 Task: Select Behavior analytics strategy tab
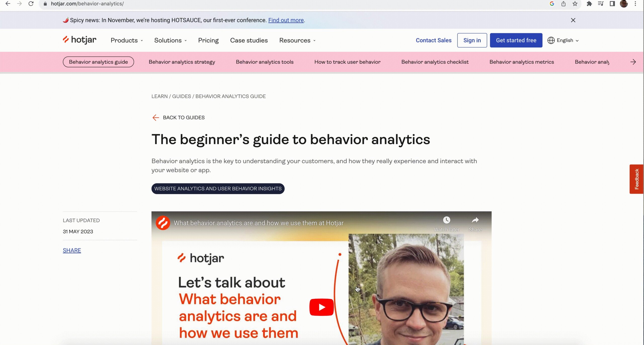pyautogui.click(x=182, y=62)
